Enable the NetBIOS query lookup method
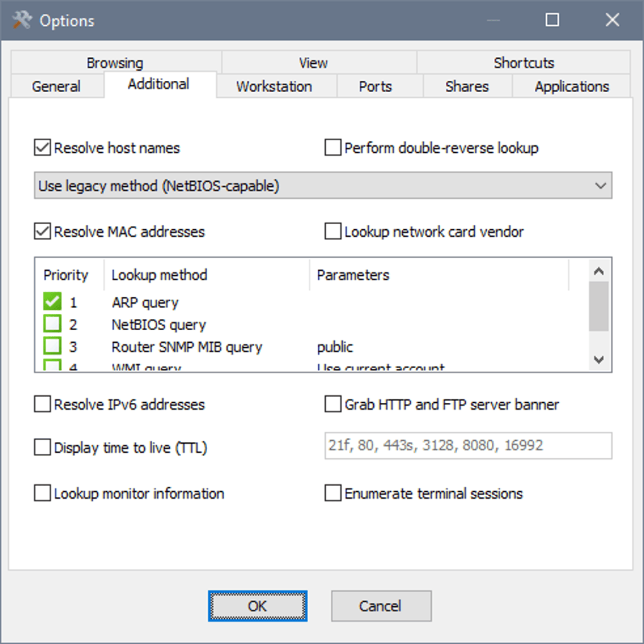 52,325
